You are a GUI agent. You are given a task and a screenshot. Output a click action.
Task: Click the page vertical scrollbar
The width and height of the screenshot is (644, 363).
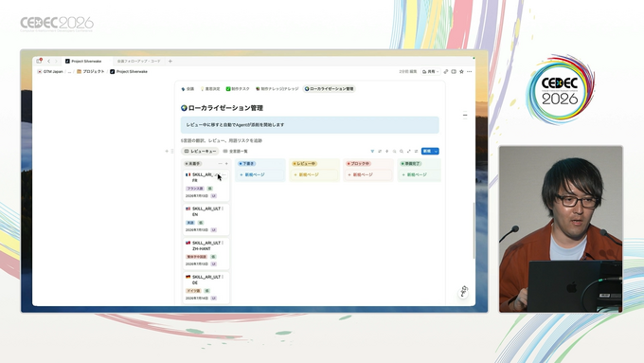point(474,230)
